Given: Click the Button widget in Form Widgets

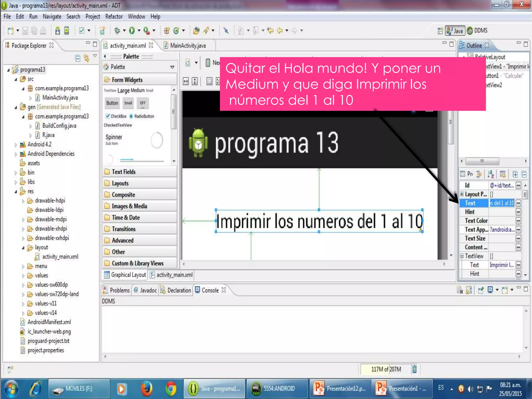Looking at the screenshot, I should [x=112, y=103].
